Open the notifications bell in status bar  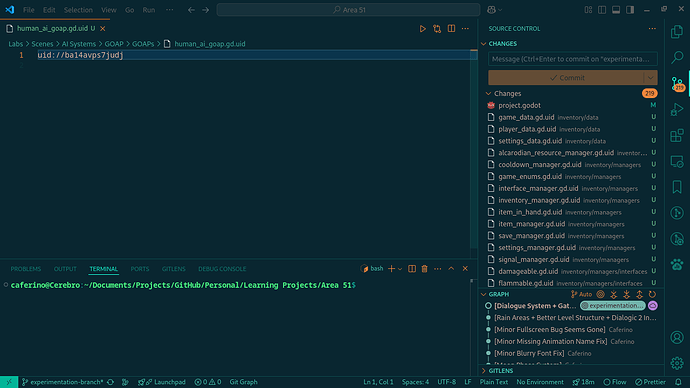click(679, 382)
